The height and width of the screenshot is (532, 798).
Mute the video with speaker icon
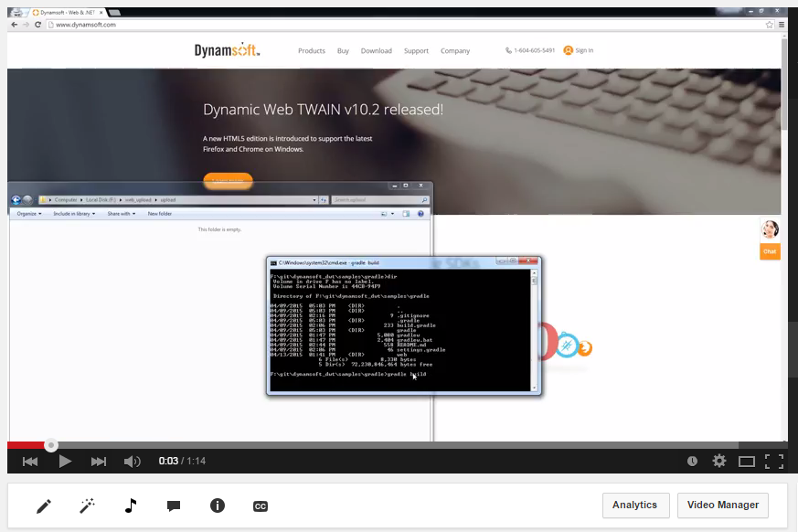(133, 462)
